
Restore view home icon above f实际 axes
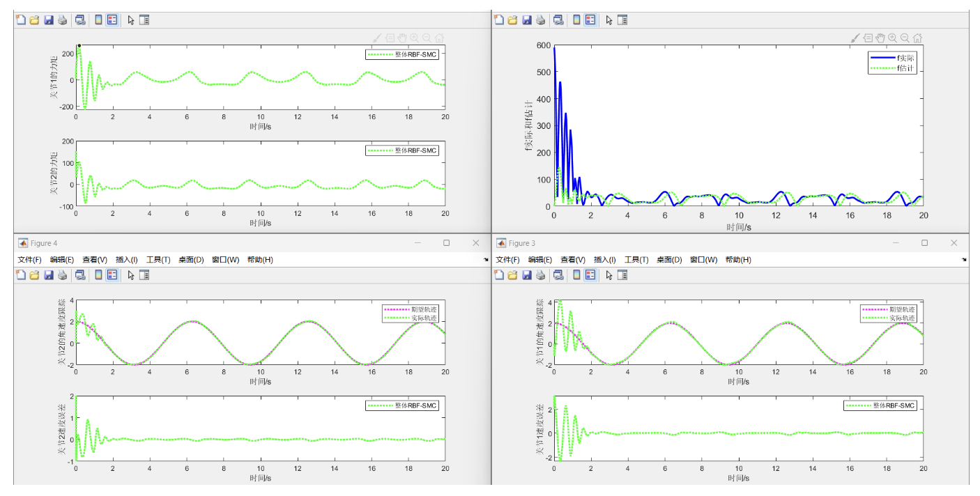pos(918,38)
